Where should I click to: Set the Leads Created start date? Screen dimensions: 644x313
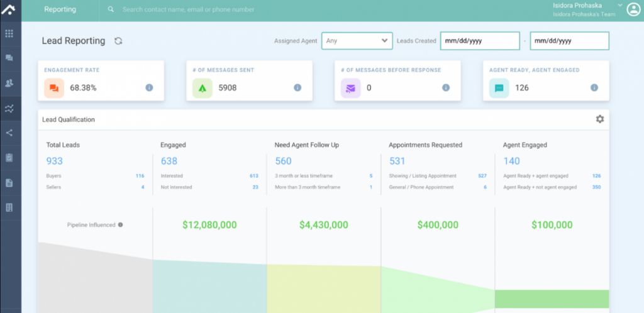tap(480, 41)
